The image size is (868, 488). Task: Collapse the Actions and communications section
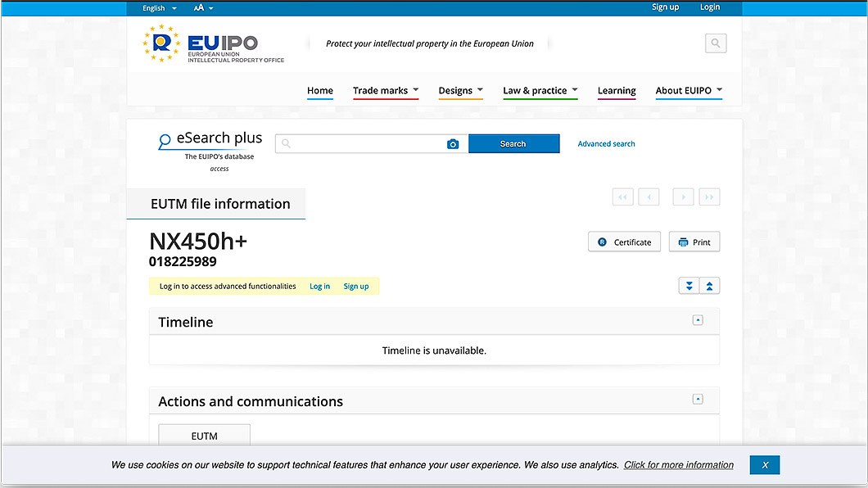click(x=698, y=399)
